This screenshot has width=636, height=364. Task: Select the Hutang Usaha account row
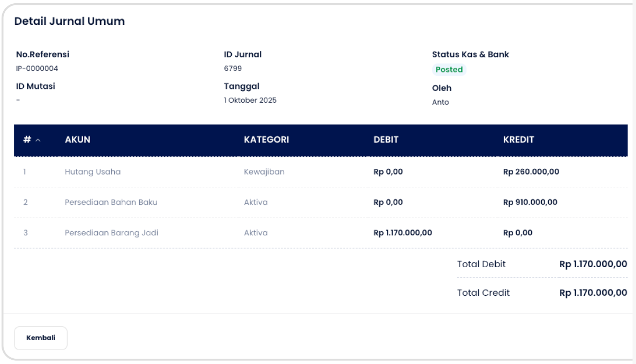pyautogui.click(x=93, y=172)
